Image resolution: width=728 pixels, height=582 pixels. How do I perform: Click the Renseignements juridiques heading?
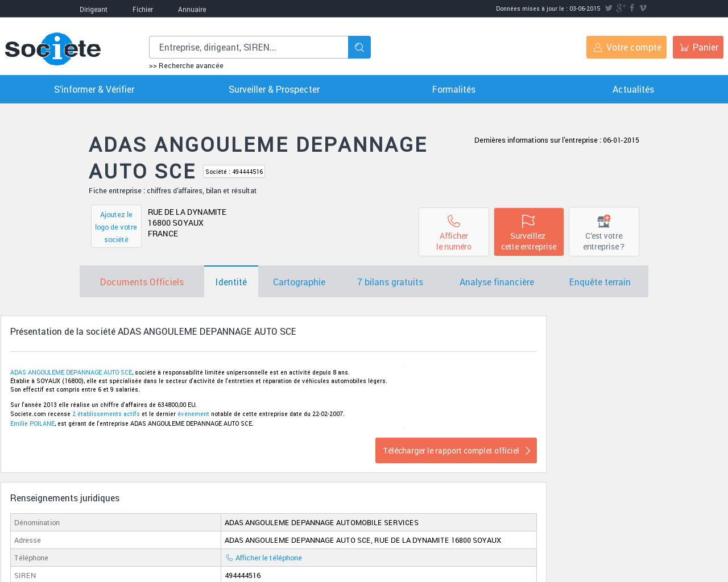[65, 498]
